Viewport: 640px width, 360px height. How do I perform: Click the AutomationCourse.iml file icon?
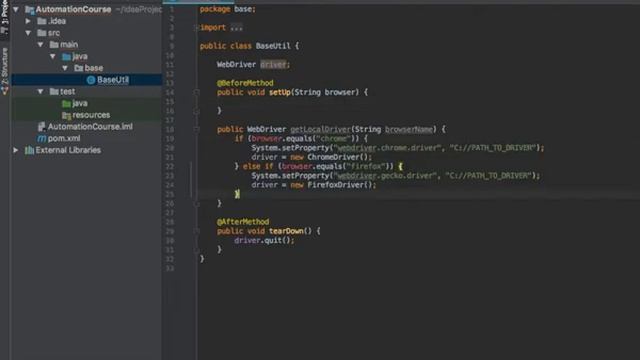tap(42, 127)
